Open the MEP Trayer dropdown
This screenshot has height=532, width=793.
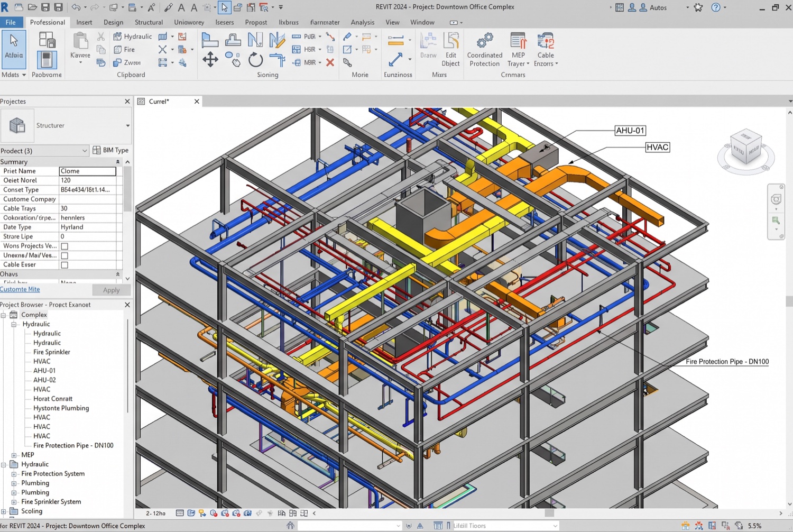click(518, 50)
